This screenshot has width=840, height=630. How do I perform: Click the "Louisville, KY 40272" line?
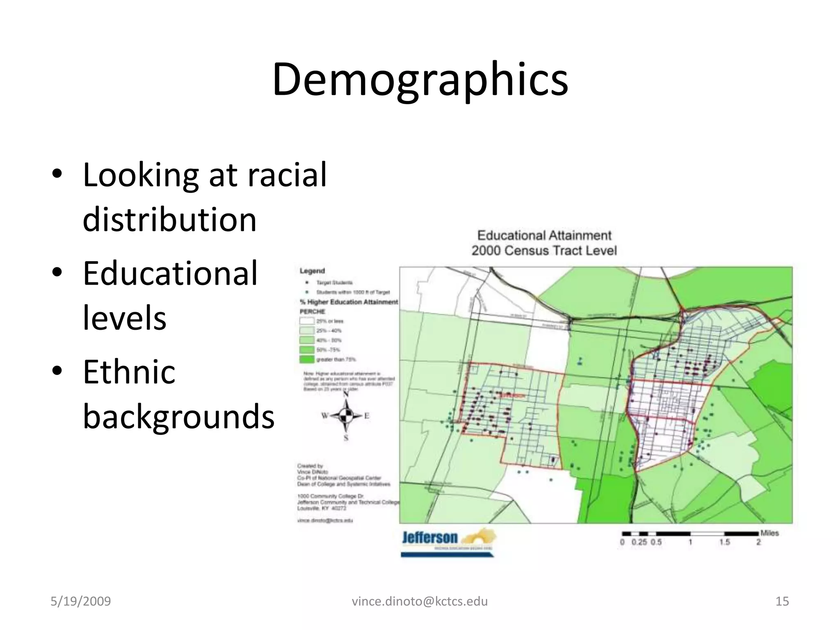click(322, 508)
